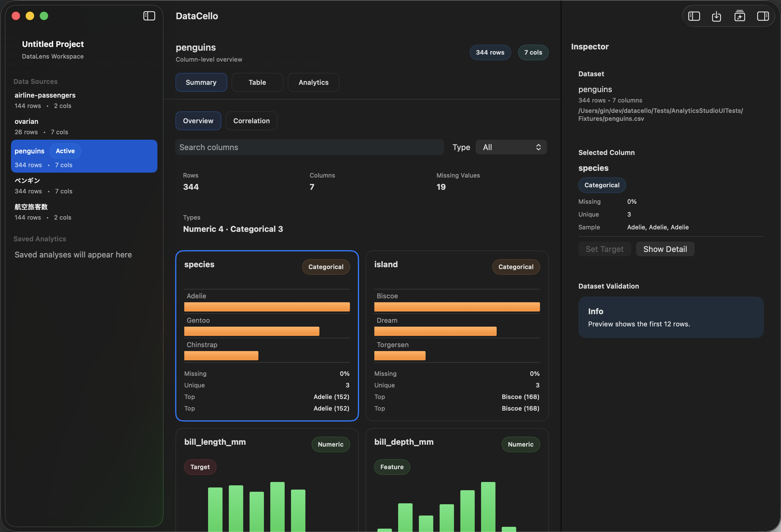The image size is (781, 532).
Task: Click the Categorical badge in Inspector
Action: (602, 185)
